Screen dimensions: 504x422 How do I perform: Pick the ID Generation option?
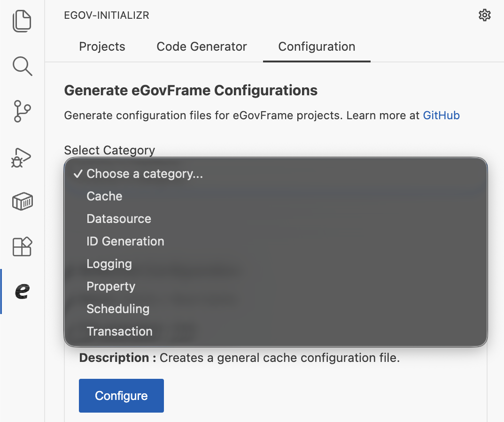[125, 241]
